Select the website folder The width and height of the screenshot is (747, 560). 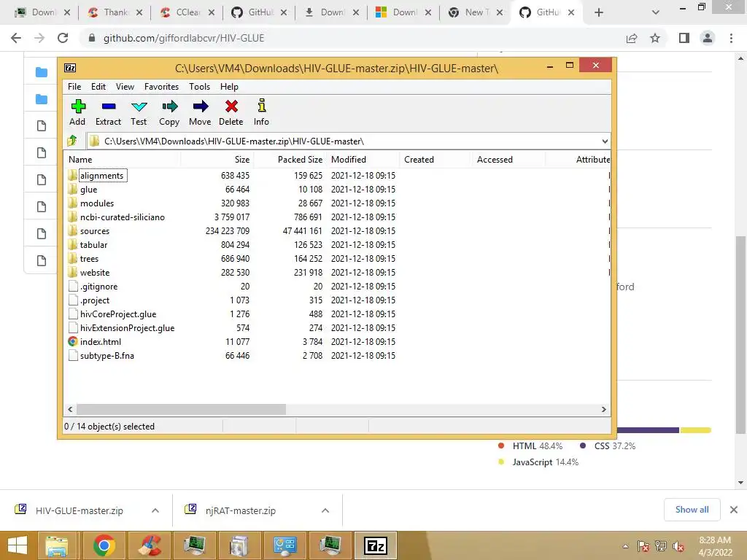tap(95, 273)
